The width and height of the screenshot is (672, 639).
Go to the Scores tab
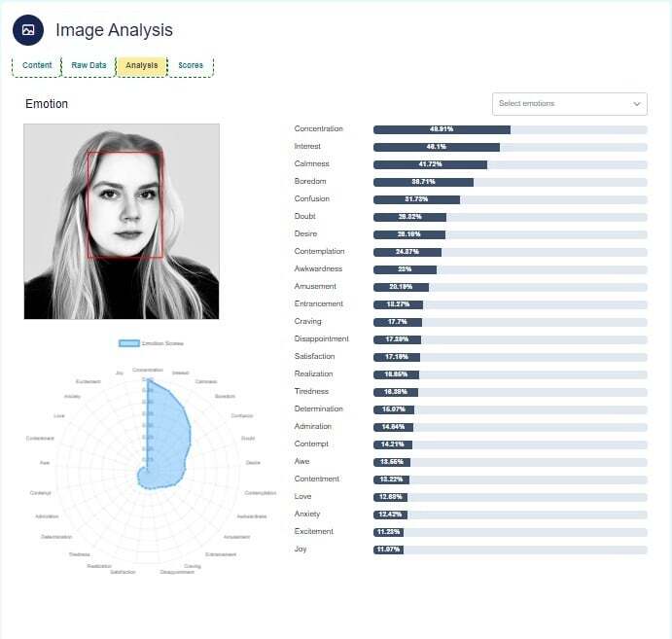[x=191, y=65]
